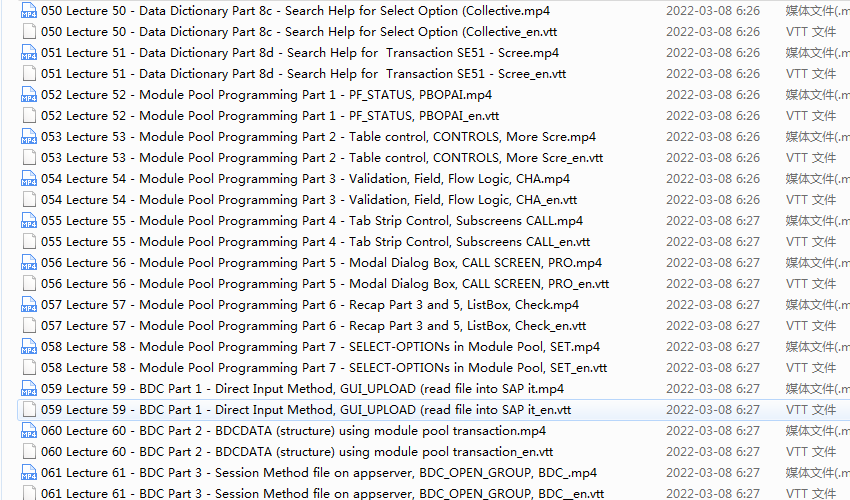Click date of Lecture 52 PBOPAI.mp4 row
Screen dimensions: 850x500
pyautogui.click(x=713, y=95)
